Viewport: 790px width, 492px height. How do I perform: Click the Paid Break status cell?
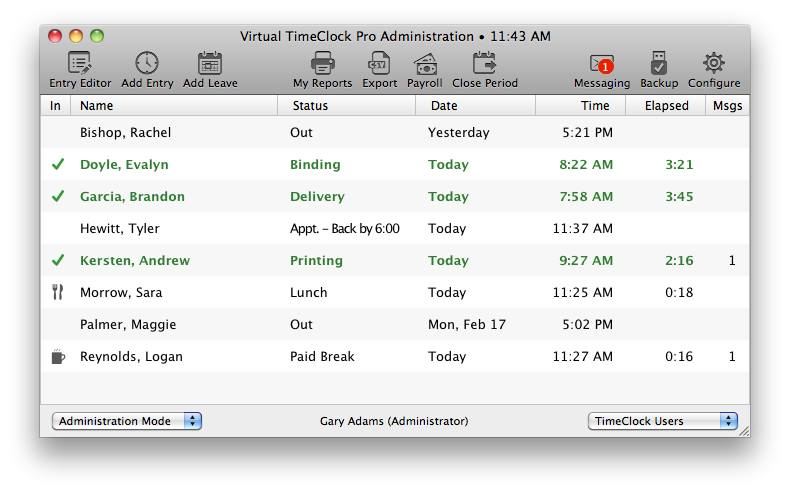322,357
